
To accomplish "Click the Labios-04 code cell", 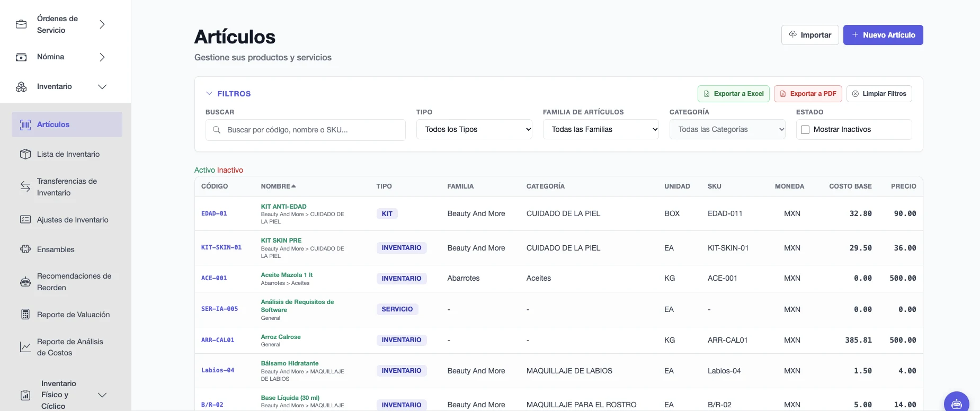I will (218, 371).
